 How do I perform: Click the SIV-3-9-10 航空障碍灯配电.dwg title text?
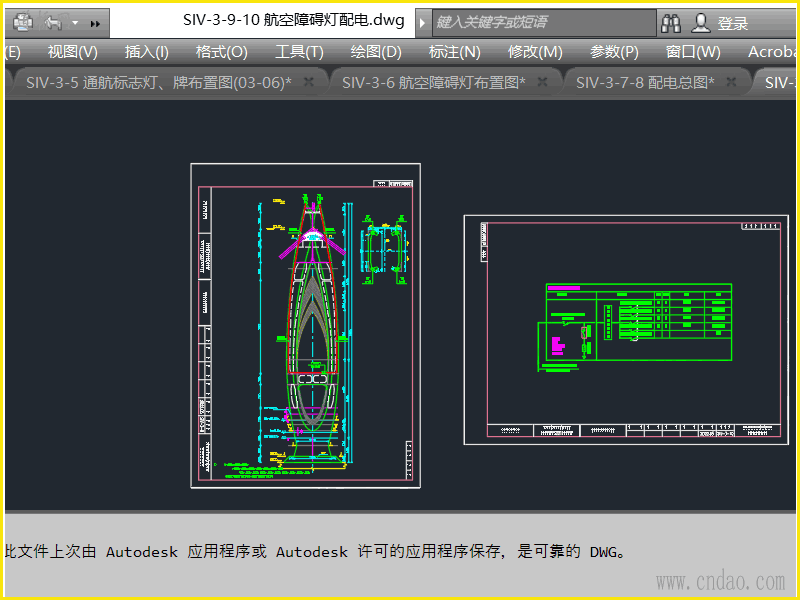[294, 20]
